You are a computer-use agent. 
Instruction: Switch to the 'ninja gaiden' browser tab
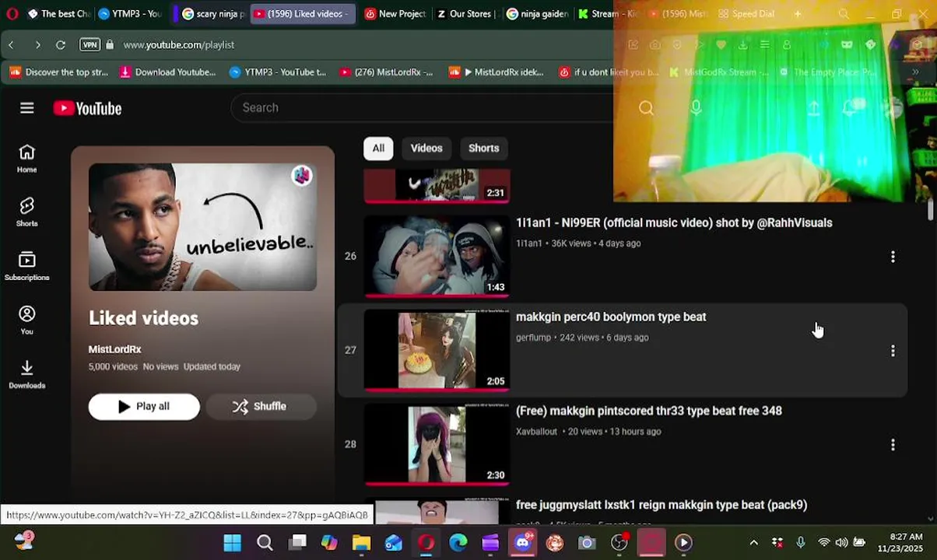[537, 14]
